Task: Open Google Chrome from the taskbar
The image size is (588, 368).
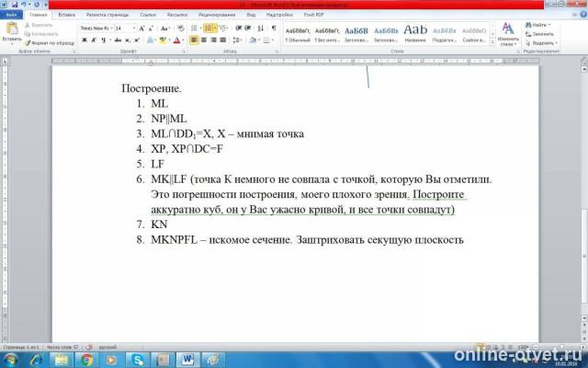Action: click(86, 360)
